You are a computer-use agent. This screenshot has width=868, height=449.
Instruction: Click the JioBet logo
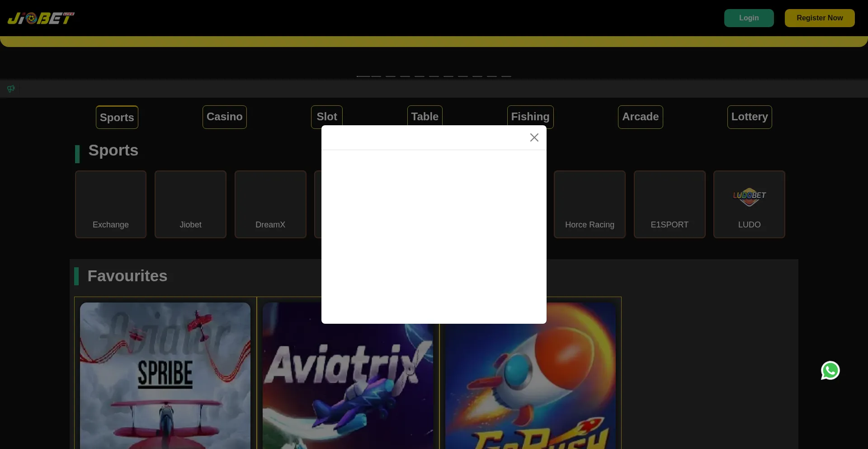click(x=41, y=18)
